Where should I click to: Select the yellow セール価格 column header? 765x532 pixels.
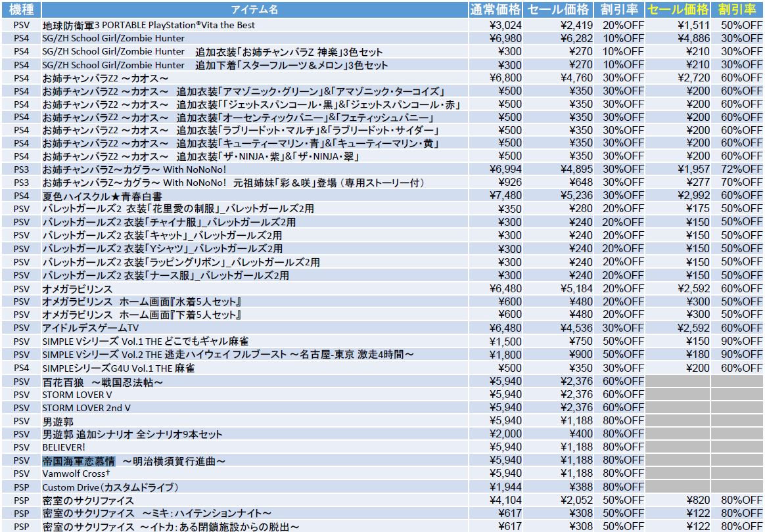pyautogui.click(x=678, y=9)
